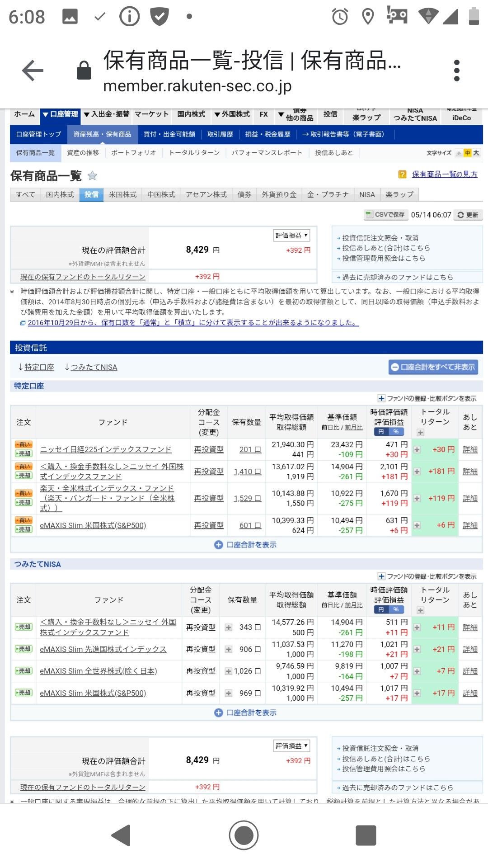Expand the 外国株式 dropdown menu
488x868 pixels.
[x=232, y=114]
